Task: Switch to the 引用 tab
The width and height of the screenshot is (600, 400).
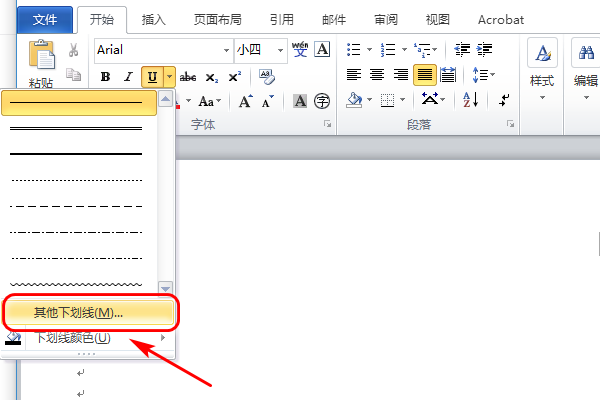Action: click(282, 20)
